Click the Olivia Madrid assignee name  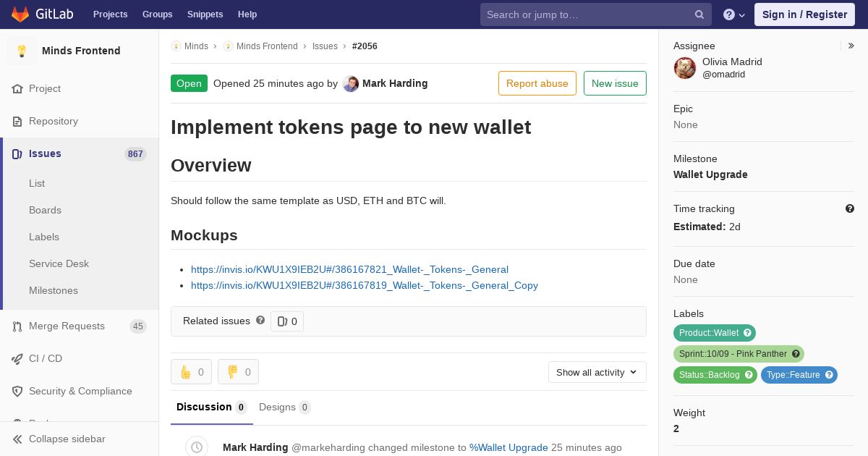tap(732, 62)
